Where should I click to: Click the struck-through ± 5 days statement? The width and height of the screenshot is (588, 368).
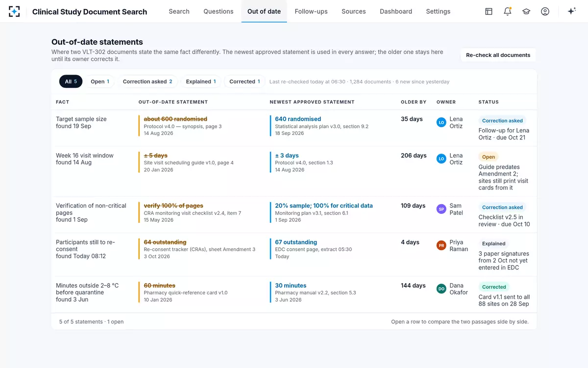pos(155,155)
